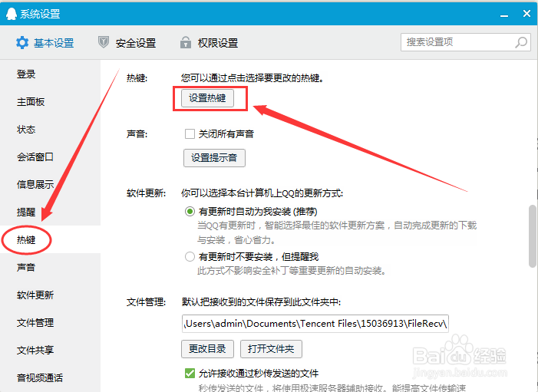Click the QQ penguin icon in title bar
Image resolution: width=538 pixels, height=392 pixels.
[11, 14]
